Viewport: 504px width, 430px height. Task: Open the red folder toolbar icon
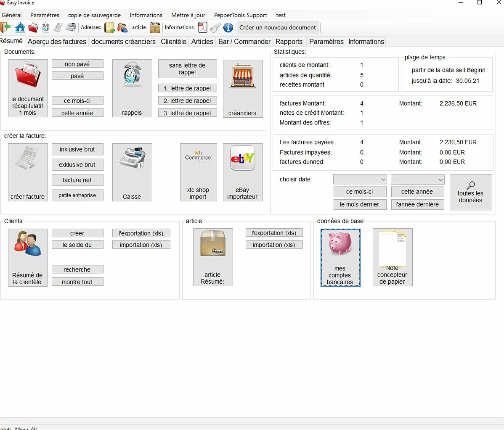33,28
